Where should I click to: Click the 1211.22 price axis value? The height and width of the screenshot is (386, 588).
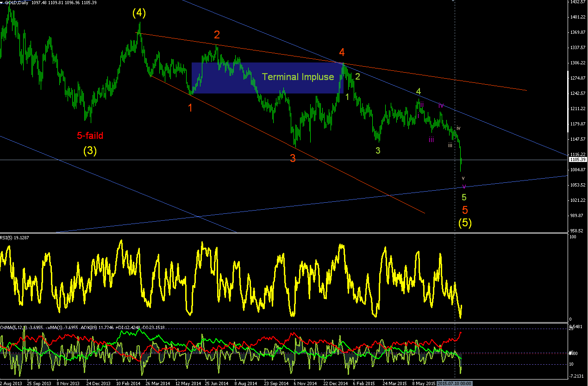(579, 109)
